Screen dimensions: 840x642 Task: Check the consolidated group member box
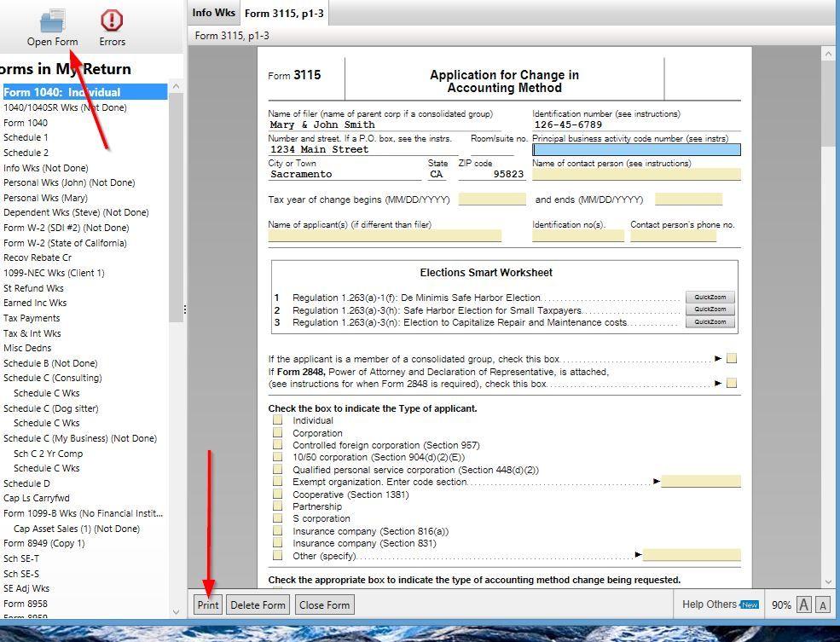[x=731, y=358]
